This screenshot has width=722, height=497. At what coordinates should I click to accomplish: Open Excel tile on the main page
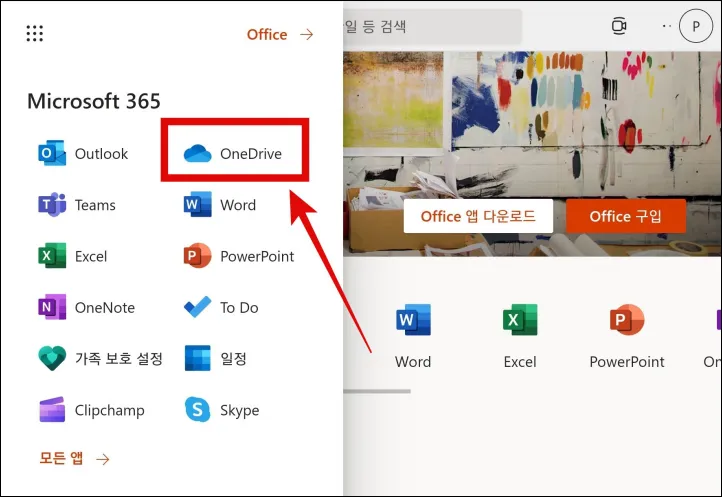[x=520, y=336]
